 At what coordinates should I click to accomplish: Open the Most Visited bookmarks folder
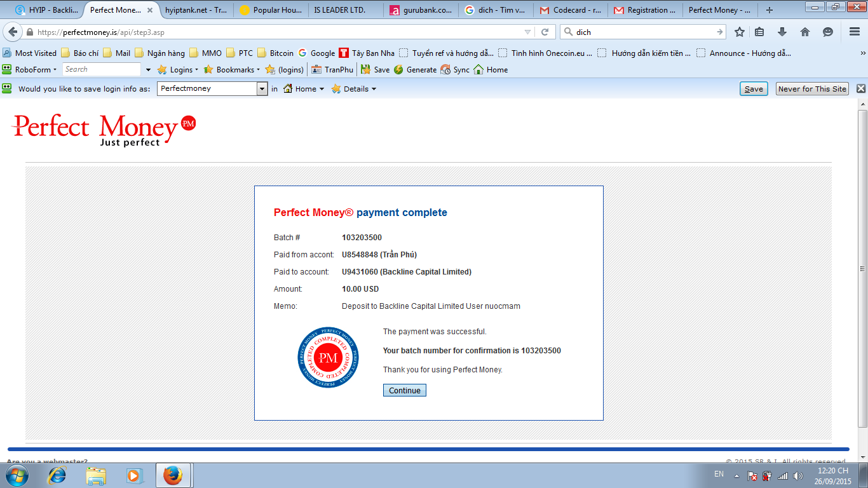coord(29,53)
